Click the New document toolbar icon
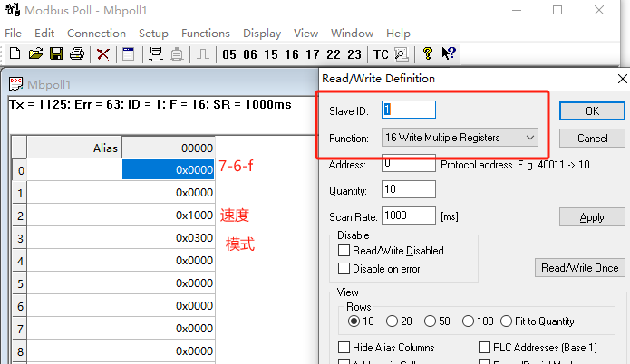Viewport: 630px width, 364px height. (x=15, y=54)
